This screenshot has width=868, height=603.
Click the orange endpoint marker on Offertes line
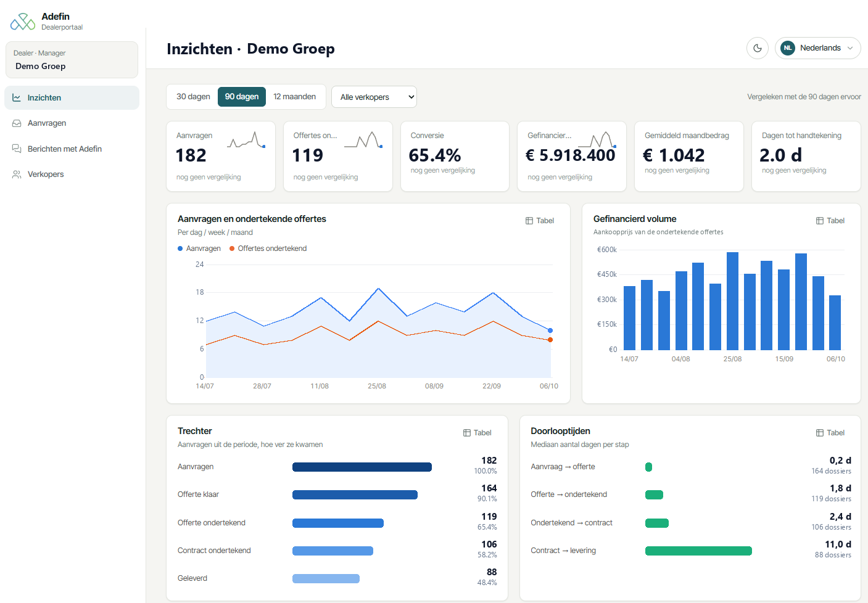(x=550, y=340)
